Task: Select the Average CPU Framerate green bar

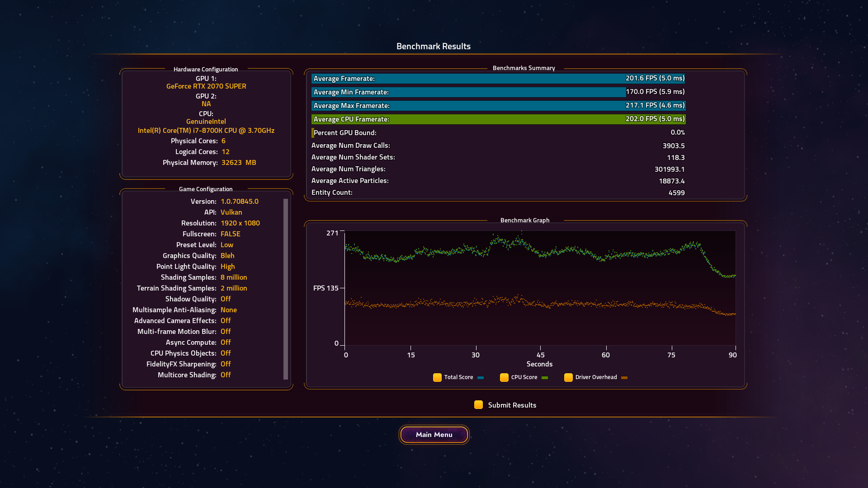Action: [x=497, y=119]
